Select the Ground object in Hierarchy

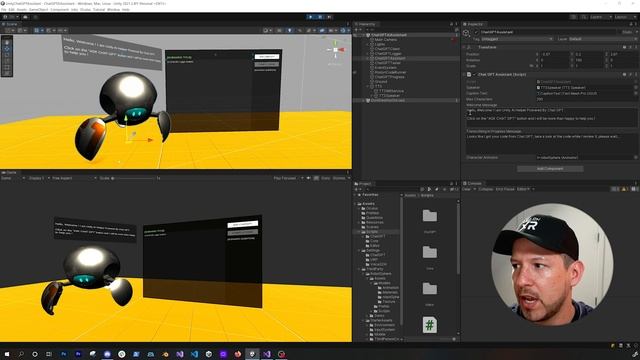click(x=380, y=82)
